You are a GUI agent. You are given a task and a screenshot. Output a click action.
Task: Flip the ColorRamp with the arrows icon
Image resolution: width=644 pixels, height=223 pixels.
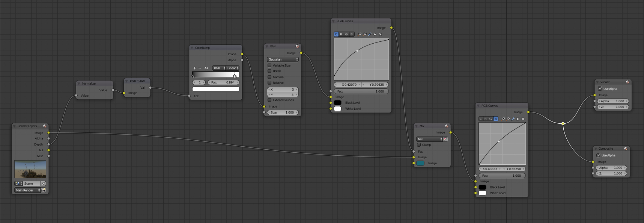206,68
